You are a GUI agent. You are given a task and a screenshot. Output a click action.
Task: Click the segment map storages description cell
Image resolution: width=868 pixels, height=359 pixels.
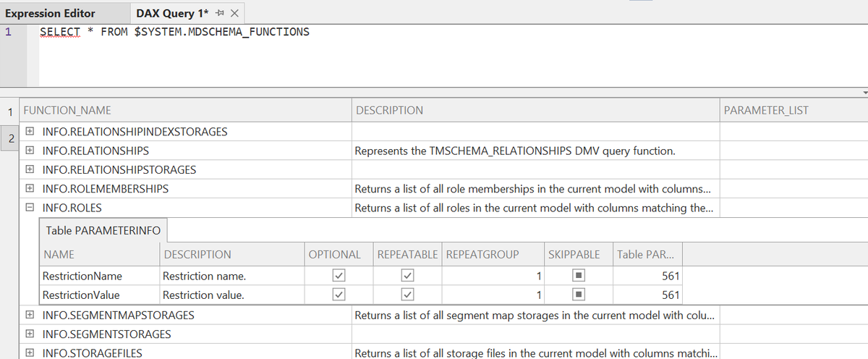(536, 316)
